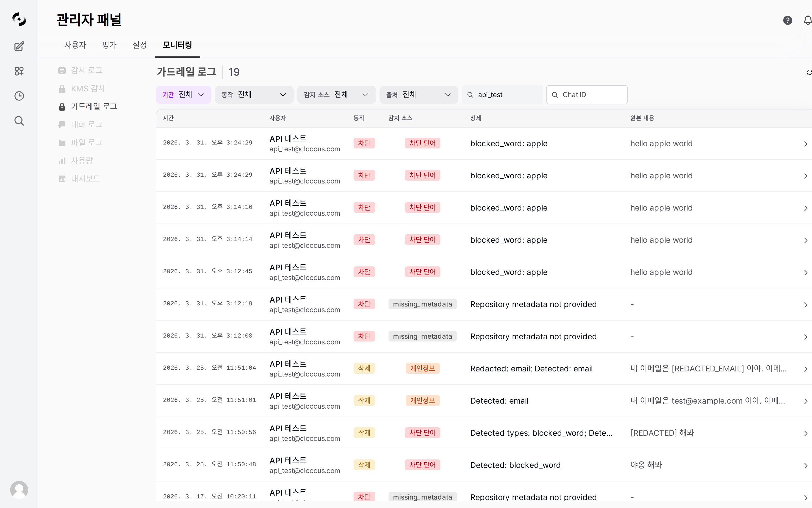Click the 삭제 badge in 11:51:01 row
The image size is (812, 508).
[364, 400]
